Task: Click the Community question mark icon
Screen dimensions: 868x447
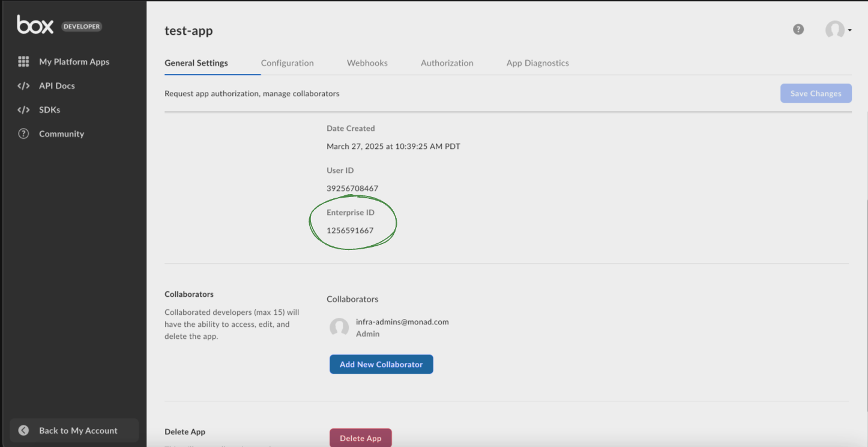Action: click(23, 134)
